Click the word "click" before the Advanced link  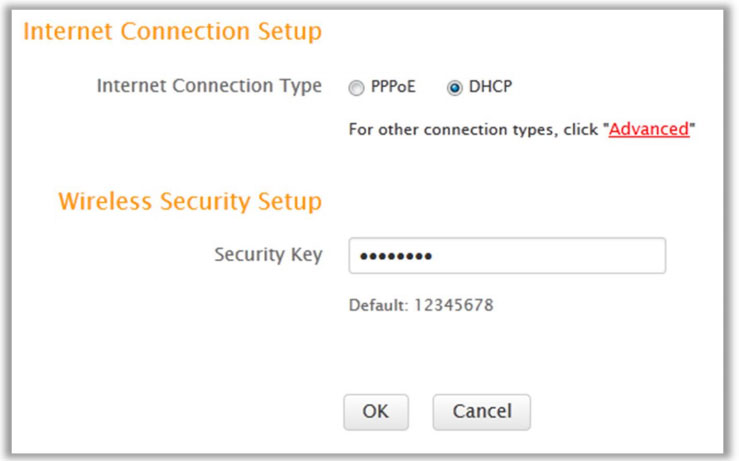point(581,130)
